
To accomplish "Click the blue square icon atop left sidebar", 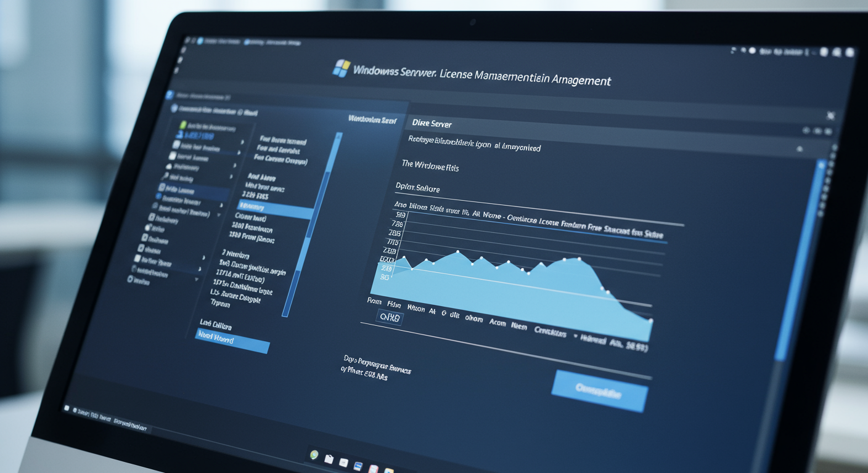I will 171,96.
